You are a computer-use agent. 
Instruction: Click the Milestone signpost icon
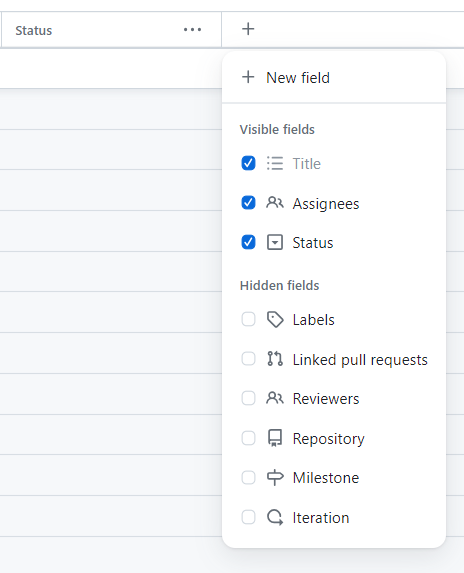pyautogui.click(x=275, y=477)
